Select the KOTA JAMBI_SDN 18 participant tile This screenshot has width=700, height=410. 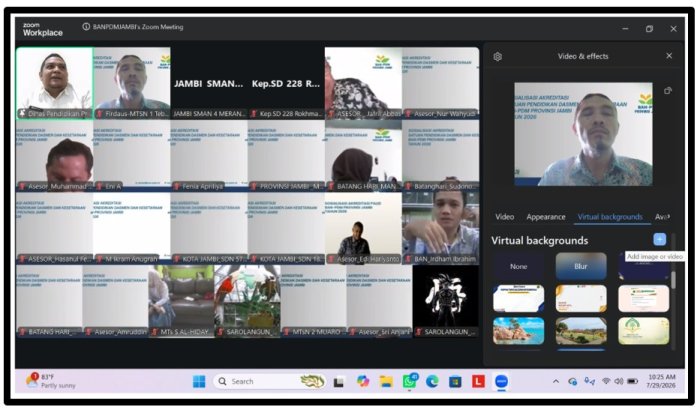tap(286, 229)
